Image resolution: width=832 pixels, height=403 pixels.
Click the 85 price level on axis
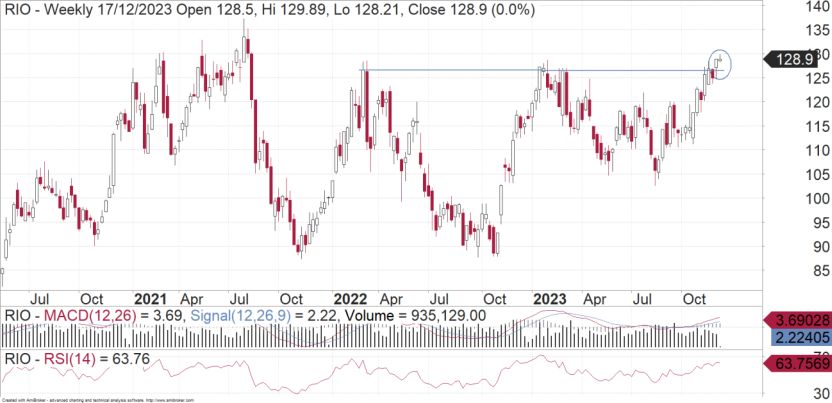pos(822,271)
